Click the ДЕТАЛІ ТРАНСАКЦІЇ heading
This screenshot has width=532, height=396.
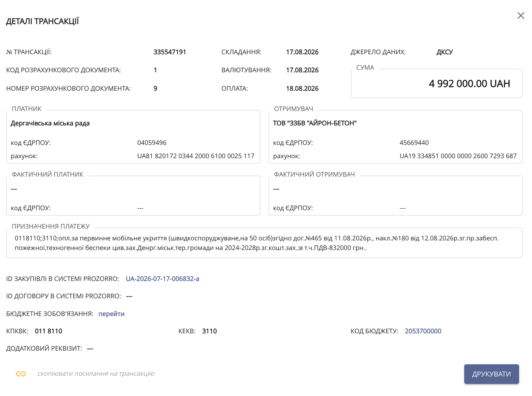coord(42,21)
